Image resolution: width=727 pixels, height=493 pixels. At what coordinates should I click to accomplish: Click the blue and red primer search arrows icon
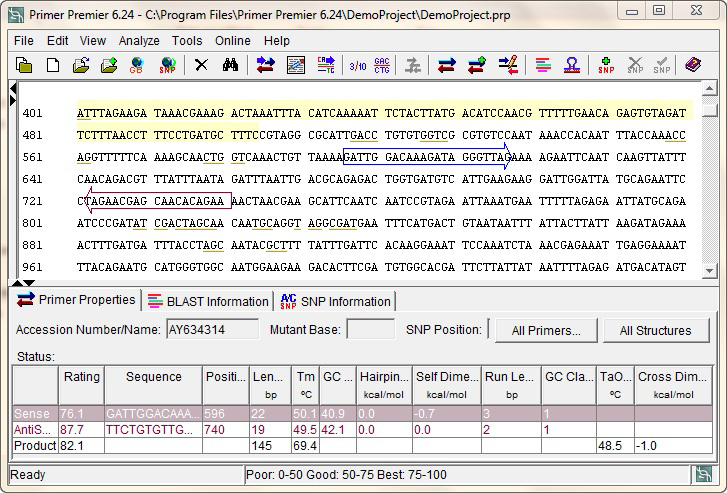265,65
